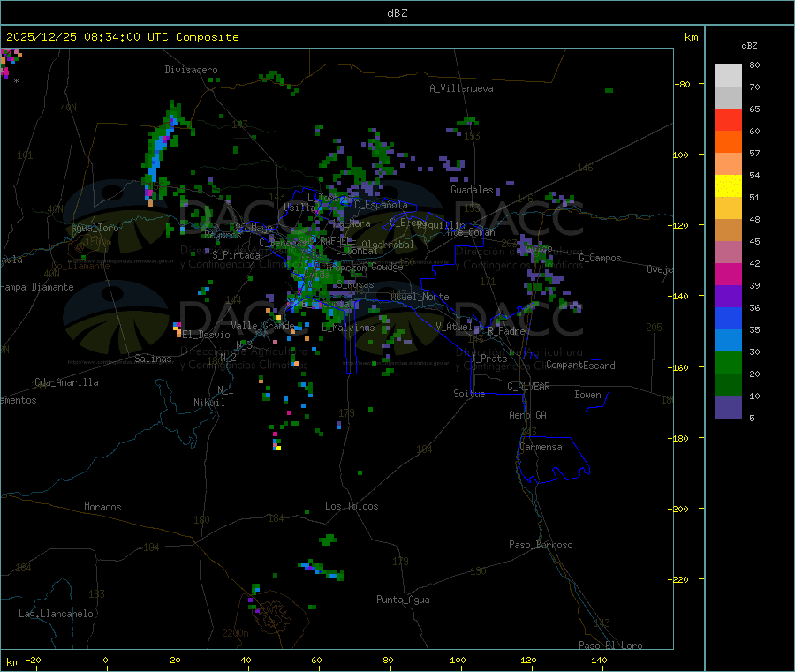Click the S_Pintada location label
This screenshot has height=672, width=795.
pos(236,255)
